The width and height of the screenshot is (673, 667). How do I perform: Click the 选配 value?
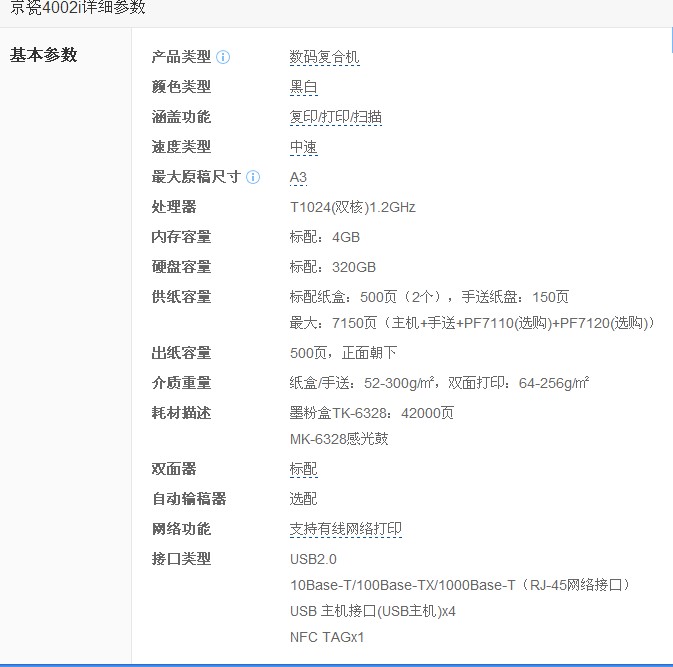303,499
